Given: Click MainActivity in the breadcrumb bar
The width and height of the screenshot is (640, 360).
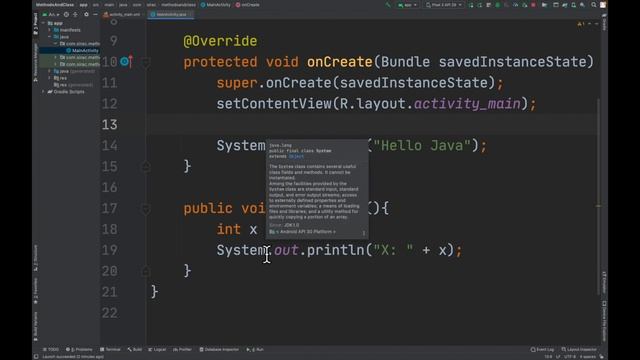Looking at the screenshot, I should pyautogui.click(x=216, y=5).
